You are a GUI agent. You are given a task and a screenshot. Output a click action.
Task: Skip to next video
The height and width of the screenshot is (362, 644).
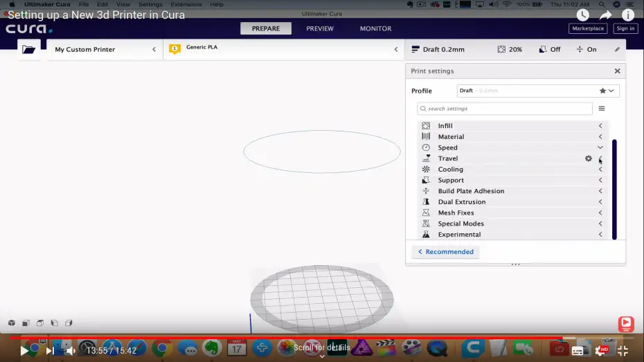coord(50,350)
